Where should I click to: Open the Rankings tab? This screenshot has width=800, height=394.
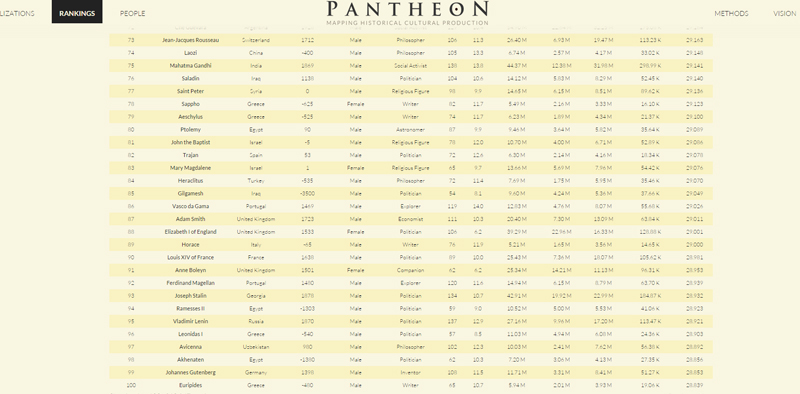pyautogui.click(x=77, y=13)
